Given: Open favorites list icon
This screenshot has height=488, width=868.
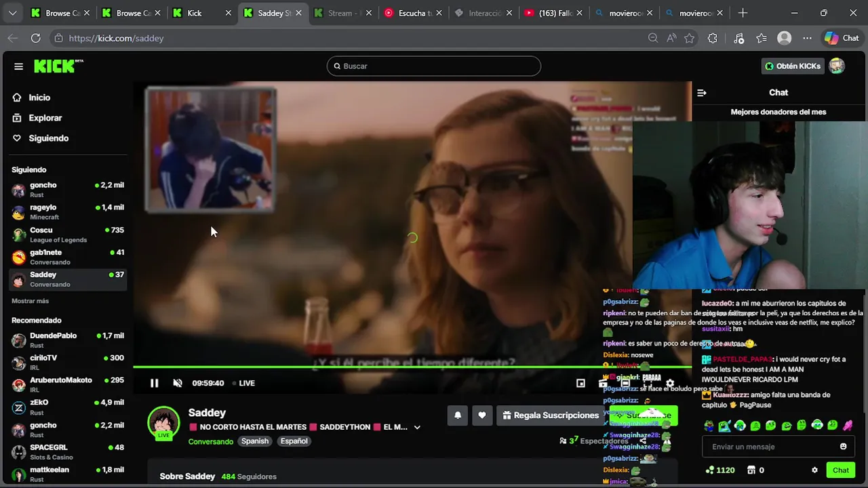Looking at the screenshot, I should pyautogui.click(x=762, y=39).
